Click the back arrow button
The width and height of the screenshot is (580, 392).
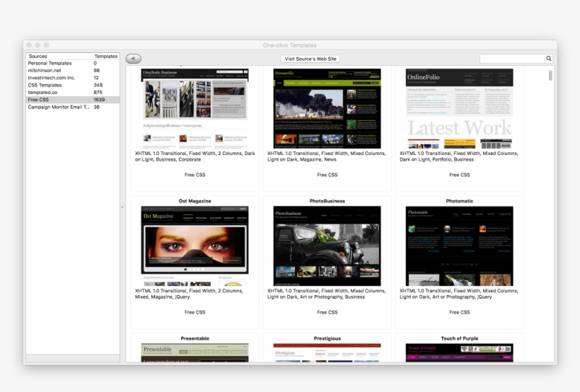pos(133,59)
